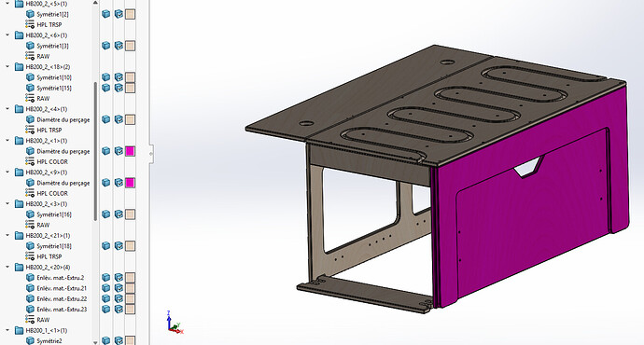Select the HB200_2_<4>(1) folder icon
The height and width of the screenshot is (345, 644).
click(20, 109)
